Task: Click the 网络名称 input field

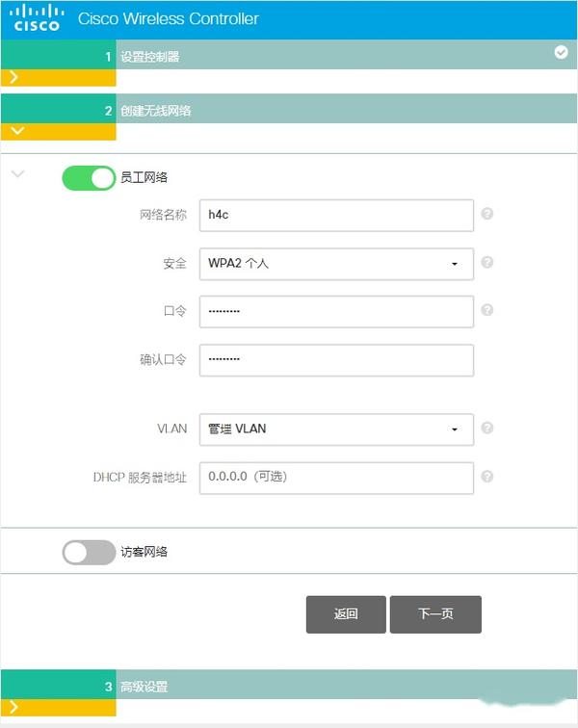Action: (x=336, y=216)
